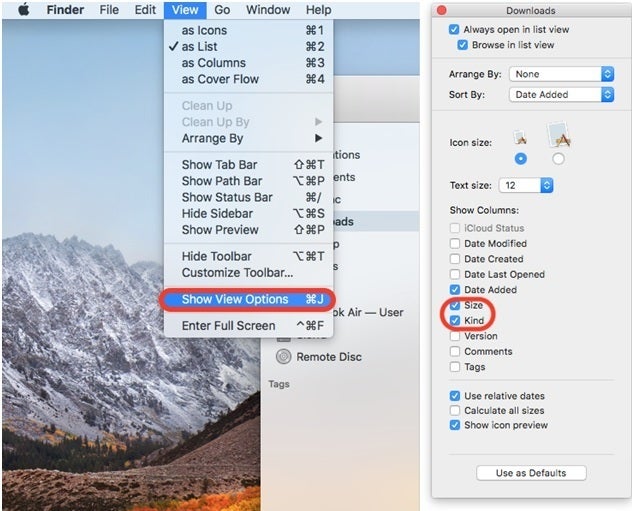Image resolution: width=632 pixels, height=511 pixels.
Task: Select the small icon size radio button
Action: pos(520,159)
